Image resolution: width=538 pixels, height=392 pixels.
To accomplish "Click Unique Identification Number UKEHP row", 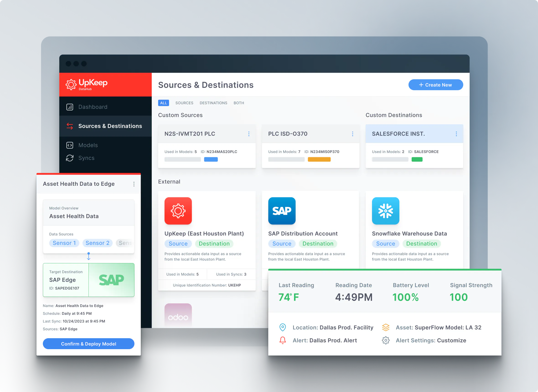I will 207,285.
